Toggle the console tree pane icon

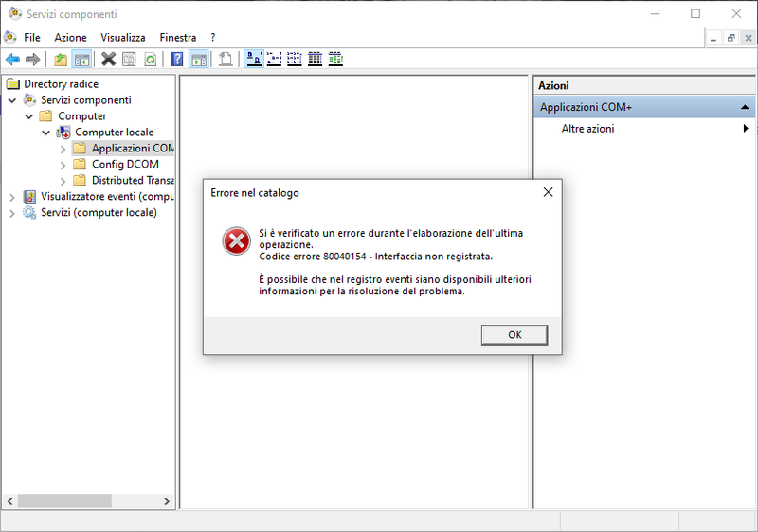(81, 60)
